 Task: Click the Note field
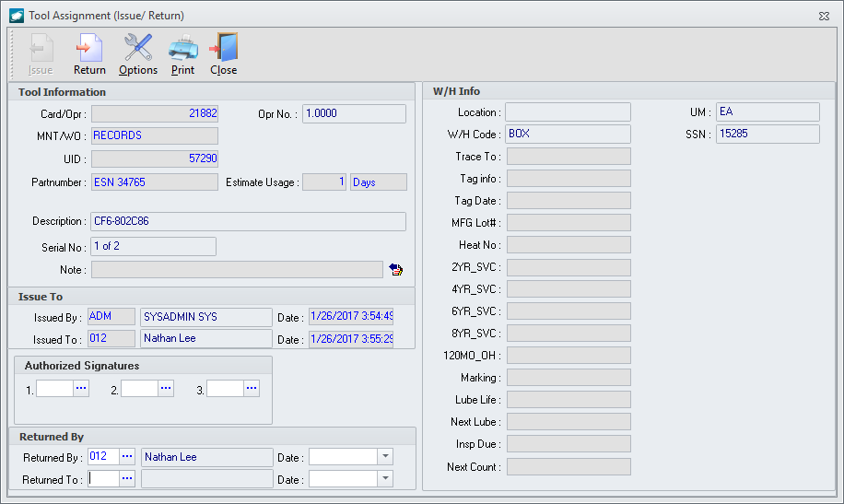[237, 269]
